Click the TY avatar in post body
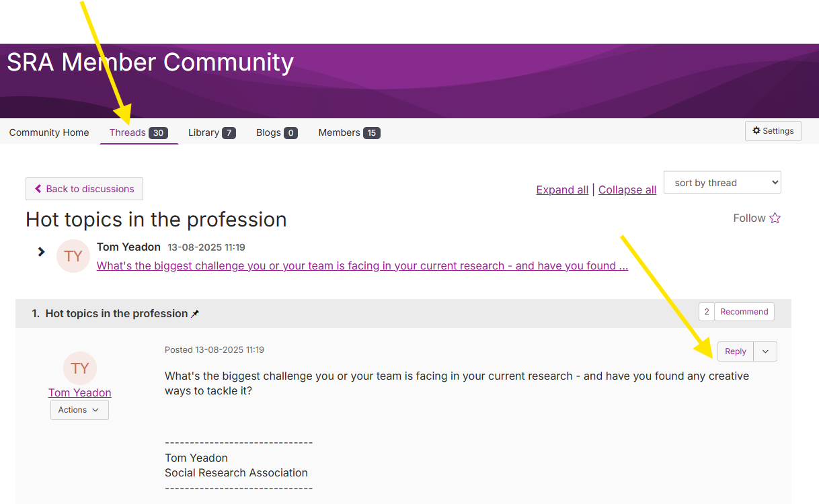The width and height of the screenshot is (819, 504). tap(80, 368)
